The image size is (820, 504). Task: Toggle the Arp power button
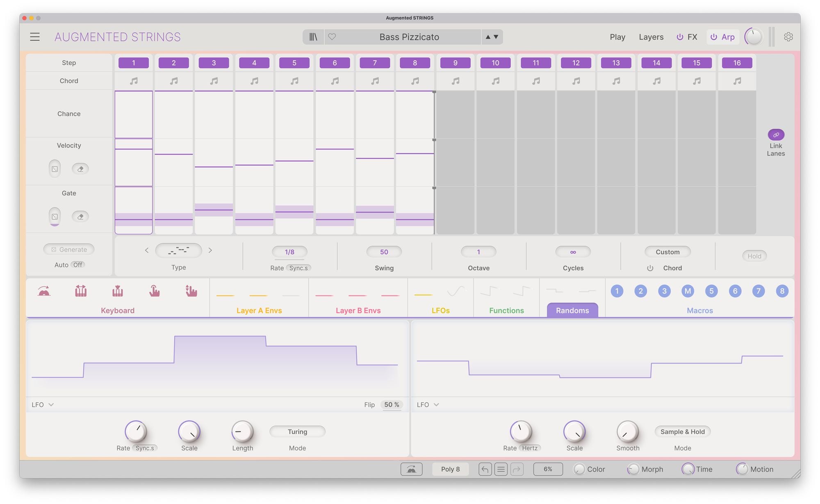tap(714, 37)
